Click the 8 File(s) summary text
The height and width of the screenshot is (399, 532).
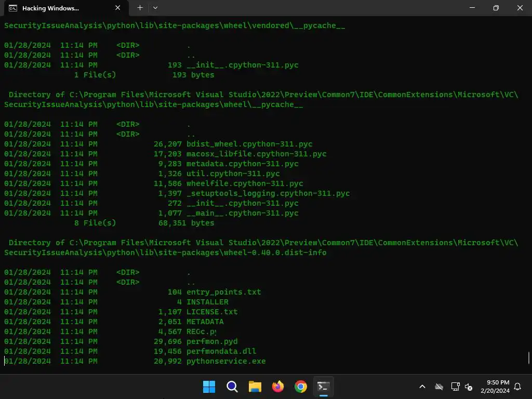[x=95, y=223]
